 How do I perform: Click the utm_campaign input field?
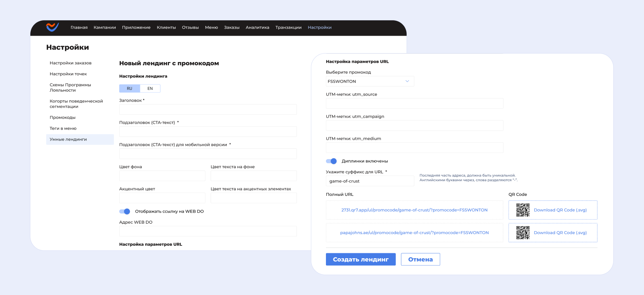[x=415, y=126]
